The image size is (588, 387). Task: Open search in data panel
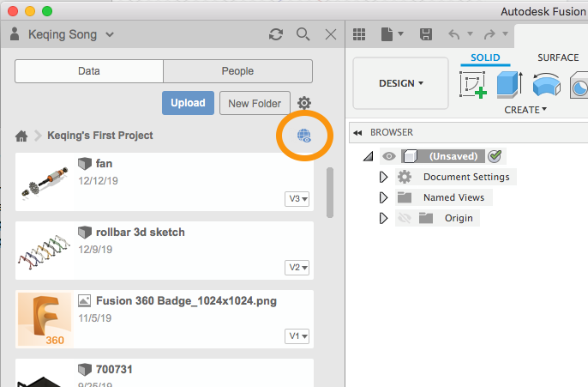[x=303, y=34]
